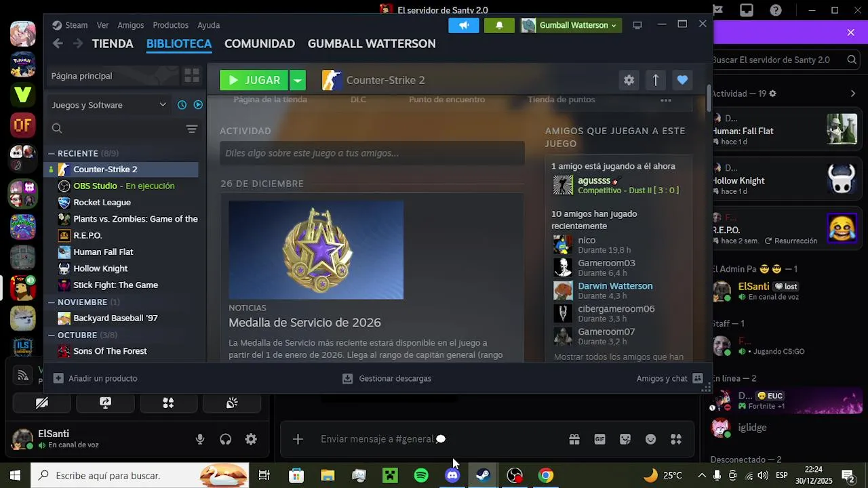This screenshot has height=488, width=868.
Task: Open Spotify from the taskbar
Action: 421,476
